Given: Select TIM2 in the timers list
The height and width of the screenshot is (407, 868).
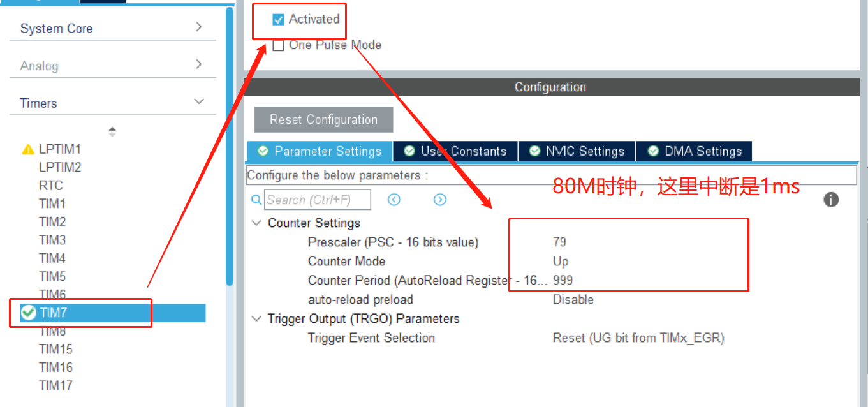Looking at the screenshot, I should click(52, 222).
